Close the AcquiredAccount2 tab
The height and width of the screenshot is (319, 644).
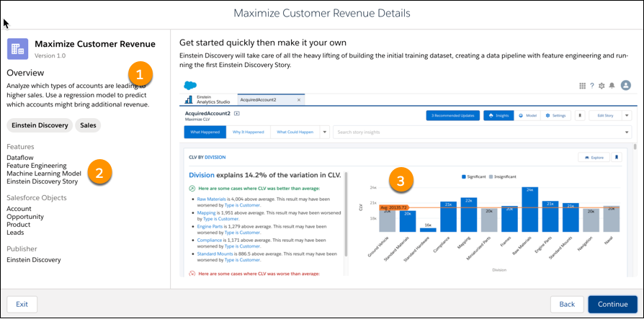click(299, 100)
